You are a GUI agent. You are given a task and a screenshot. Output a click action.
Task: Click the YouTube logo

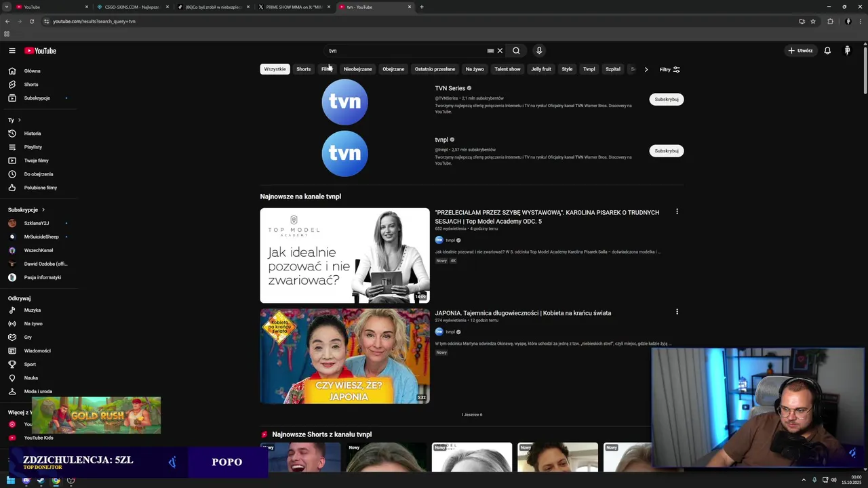[41, 51]
